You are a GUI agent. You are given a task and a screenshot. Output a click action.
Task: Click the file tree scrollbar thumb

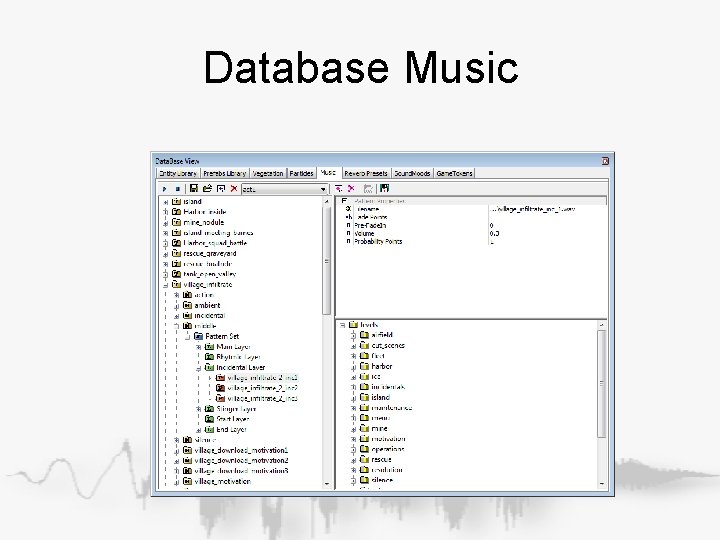tap(602, 383)
